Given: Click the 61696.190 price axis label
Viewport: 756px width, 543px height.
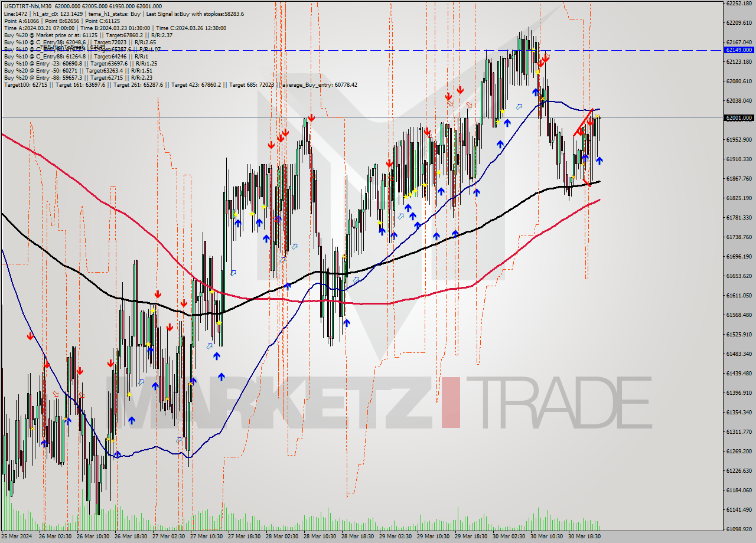Looking at the screenshot, I should pyautogui.click(x=739, y=256).
